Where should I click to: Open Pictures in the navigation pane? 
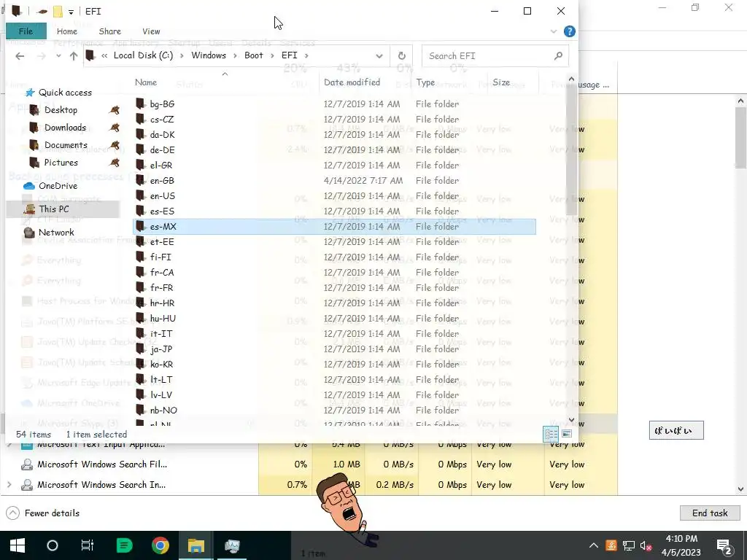click(x=61, y=163)
